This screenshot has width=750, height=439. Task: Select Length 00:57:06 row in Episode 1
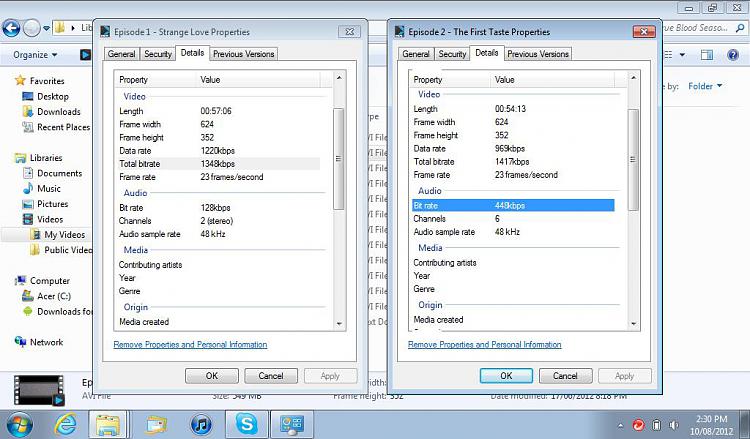(219, 111)
